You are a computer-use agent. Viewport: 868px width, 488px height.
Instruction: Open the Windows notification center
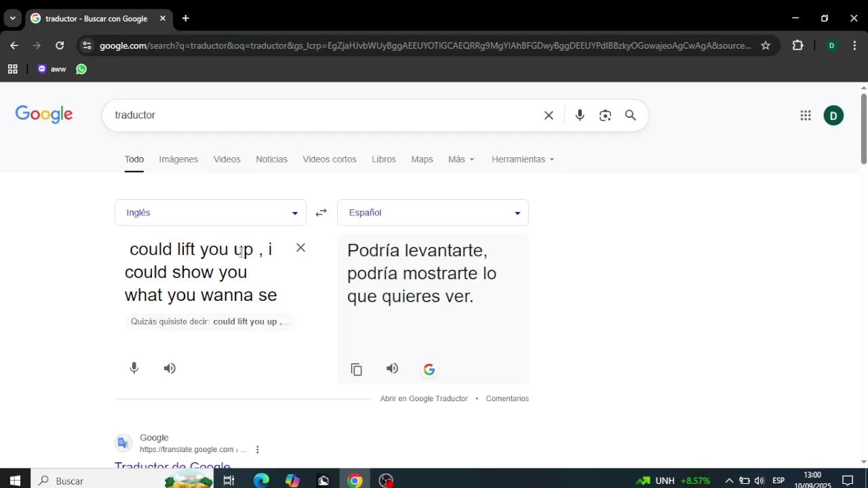847,481
